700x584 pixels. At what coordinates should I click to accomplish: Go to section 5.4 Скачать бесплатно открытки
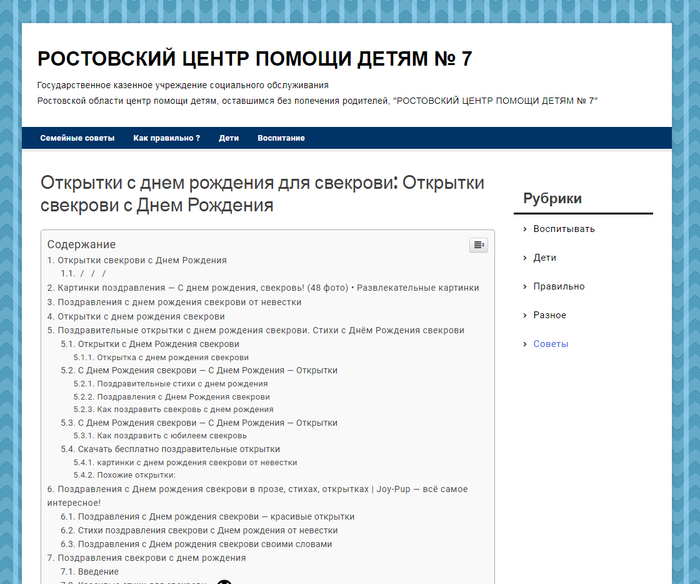pos(170,450)
